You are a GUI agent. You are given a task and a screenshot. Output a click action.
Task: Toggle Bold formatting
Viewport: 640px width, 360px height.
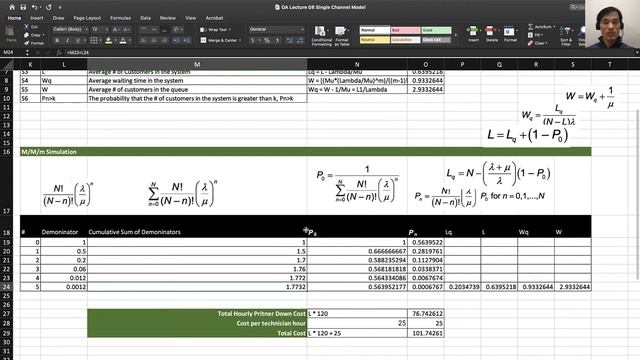(x=57, y=40)
